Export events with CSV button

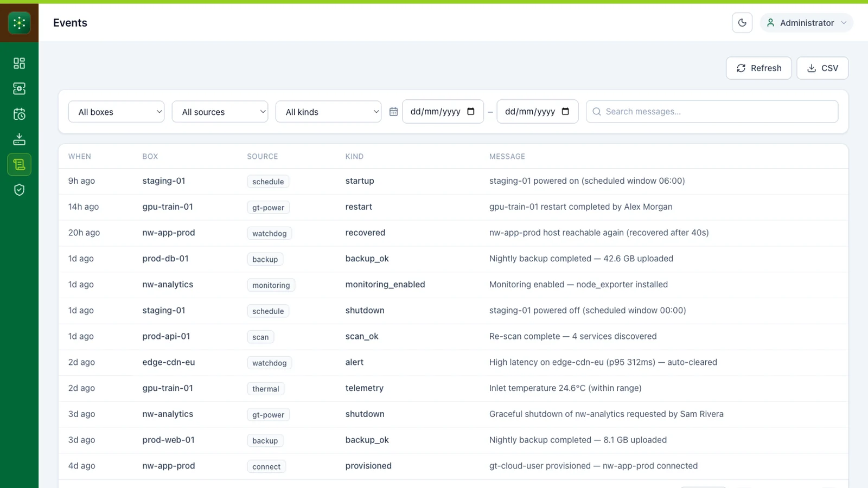pos(822,68)
